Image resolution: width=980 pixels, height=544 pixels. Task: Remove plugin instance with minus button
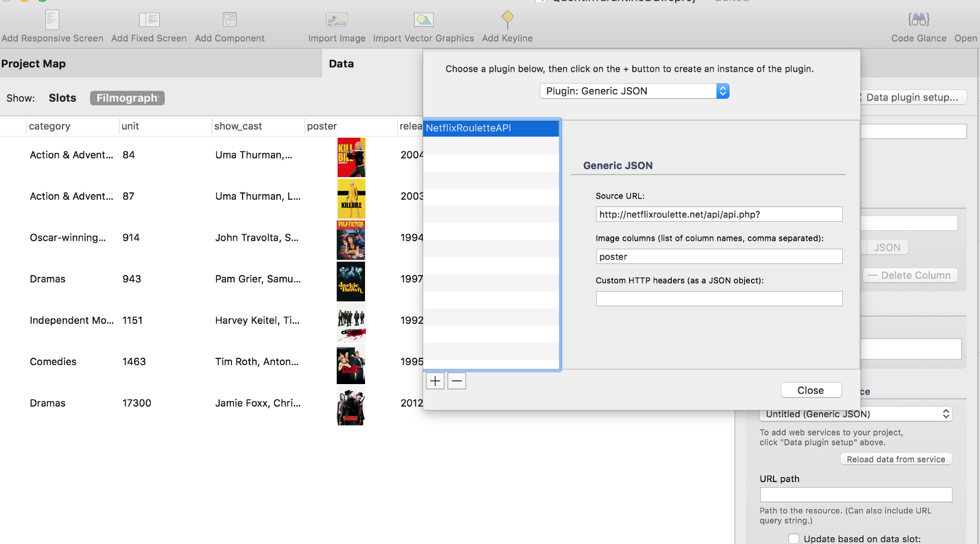click(x=457, y=381)
